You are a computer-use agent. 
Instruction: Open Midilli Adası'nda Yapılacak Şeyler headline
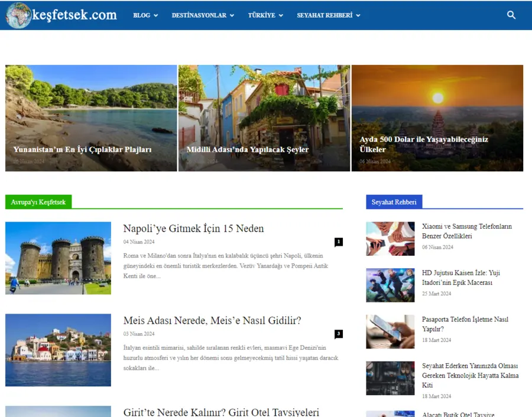(x=248, y=149)
